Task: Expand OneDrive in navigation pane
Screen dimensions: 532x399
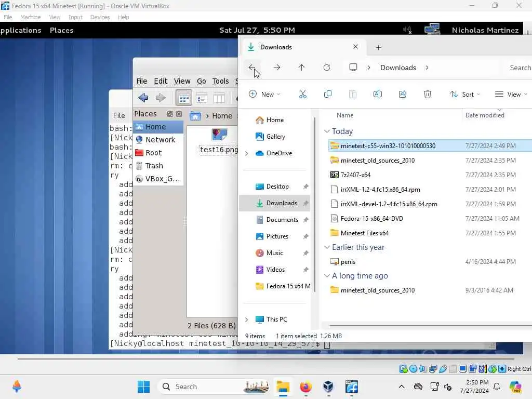Action: coord(247,153)
